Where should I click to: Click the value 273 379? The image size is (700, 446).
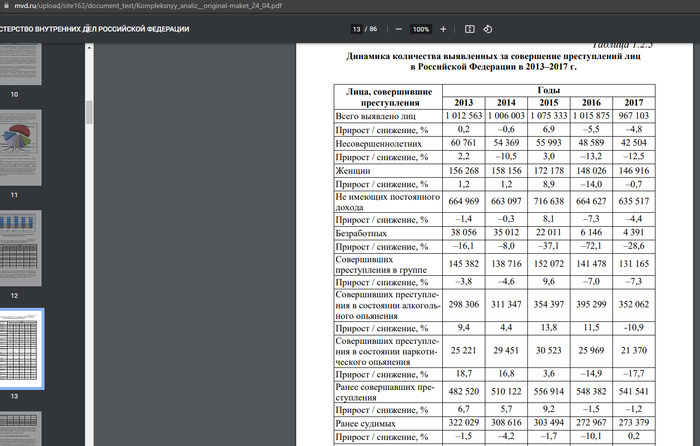[633, 423]
